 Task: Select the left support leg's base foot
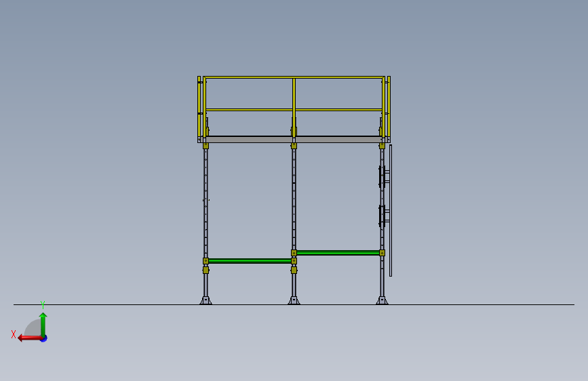(205, 300)
